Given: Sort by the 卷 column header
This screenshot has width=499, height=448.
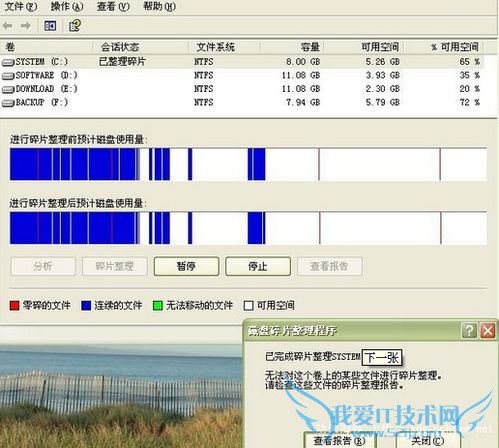Looking at the screenshot, I should pos(46,47).
